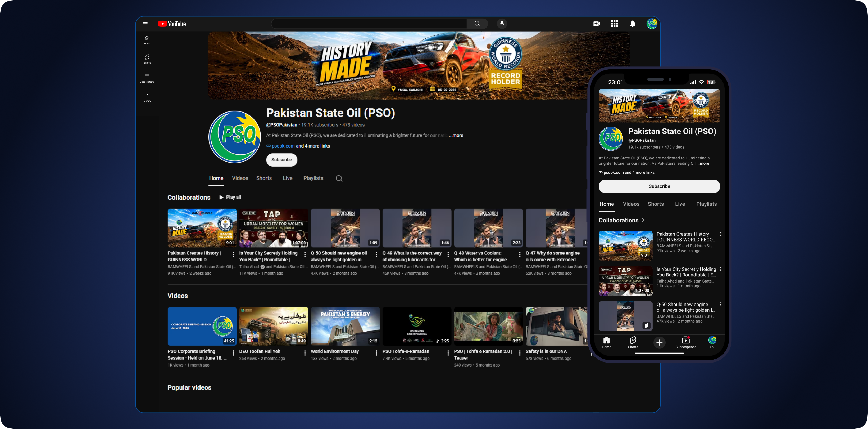Tap Subscriptions in the phone's bottom bar
Screen dimensions: 868x429
686,343
